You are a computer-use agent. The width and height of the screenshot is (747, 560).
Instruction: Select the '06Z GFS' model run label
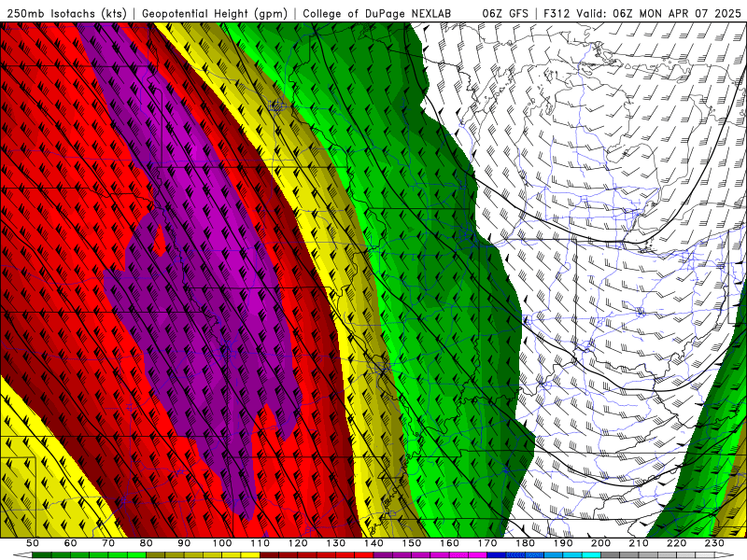pyautogui.click(x=505, y=13)
